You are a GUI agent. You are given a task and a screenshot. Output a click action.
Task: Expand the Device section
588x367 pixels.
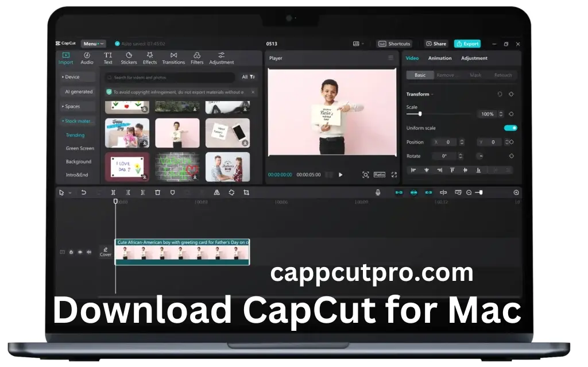pyautogui.click(x=77, y=77)
